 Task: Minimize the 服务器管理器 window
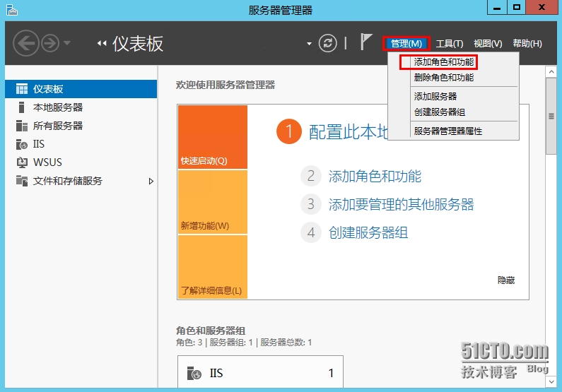click(x=497, y=8)
